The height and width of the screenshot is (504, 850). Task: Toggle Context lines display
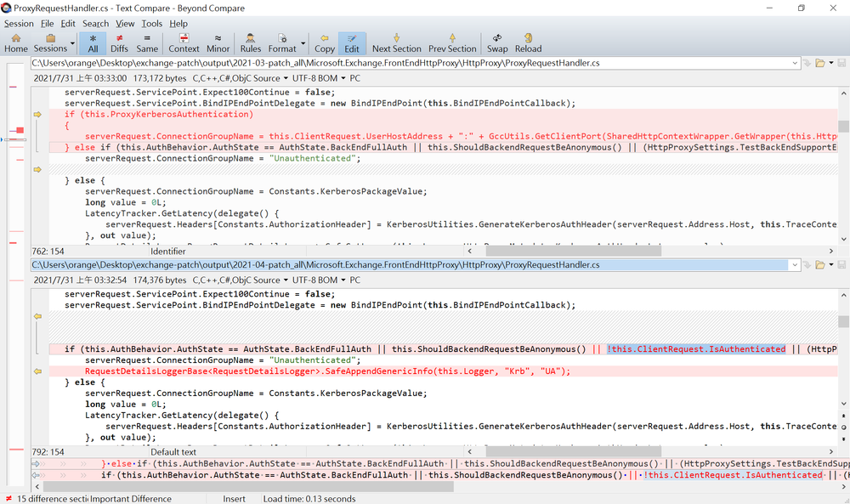point(184,42)
